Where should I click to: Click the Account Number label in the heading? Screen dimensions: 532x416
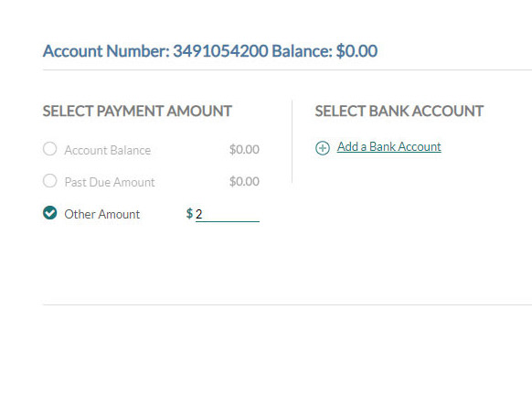tap(106, 51)
